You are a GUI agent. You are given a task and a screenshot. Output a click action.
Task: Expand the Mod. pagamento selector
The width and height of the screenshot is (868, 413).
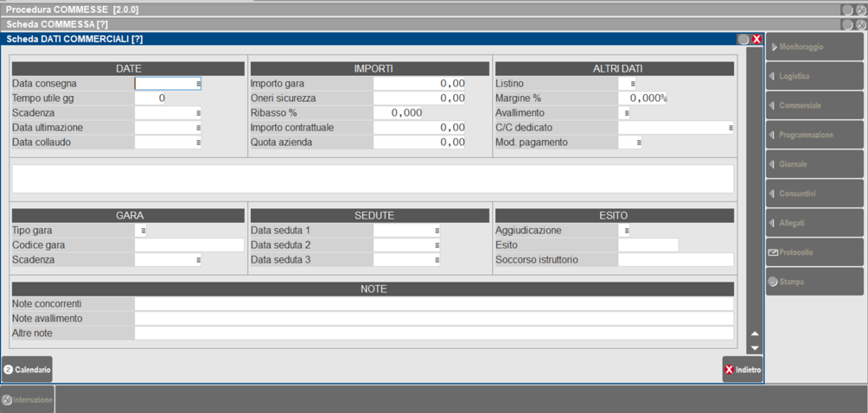coord(638,143)
